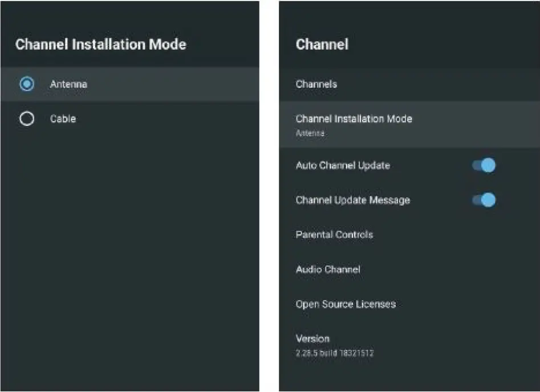Click the Channel Installation Mode panel heading
This screenshot has width=540, height=392.
pos(100,44)
